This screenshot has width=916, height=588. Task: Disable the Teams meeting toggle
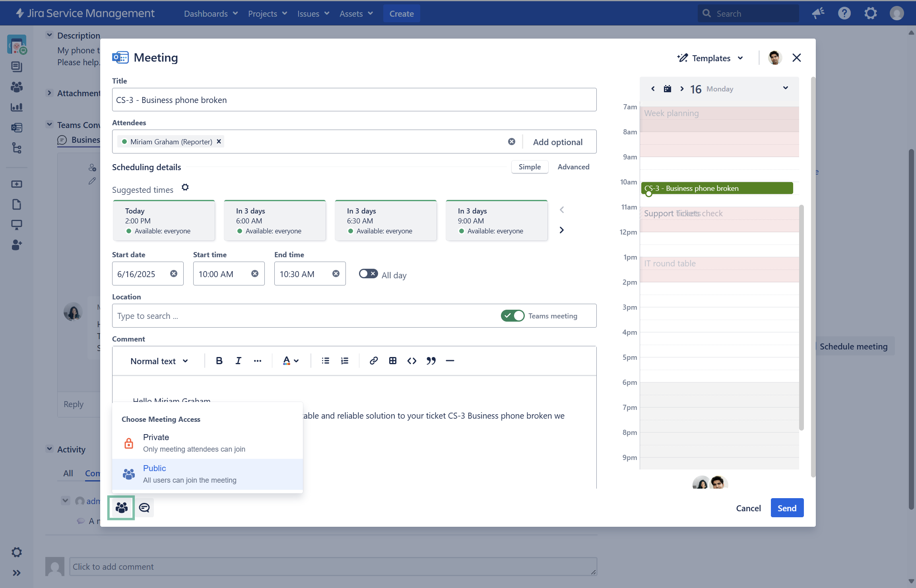point(512,316)
